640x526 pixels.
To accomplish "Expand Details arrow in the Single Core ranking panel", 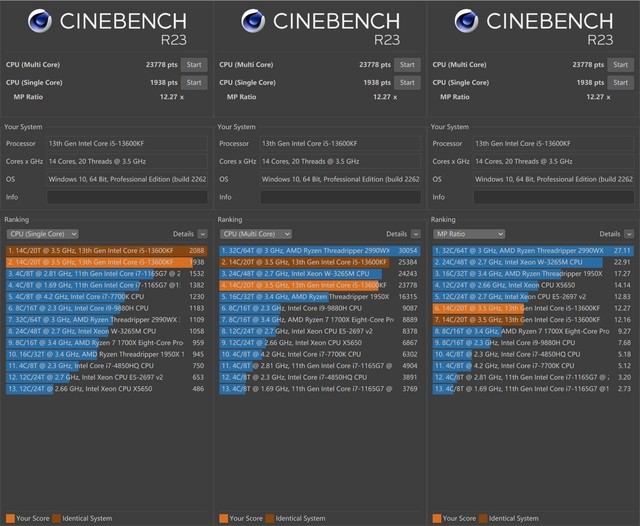I will coord(202,234).
